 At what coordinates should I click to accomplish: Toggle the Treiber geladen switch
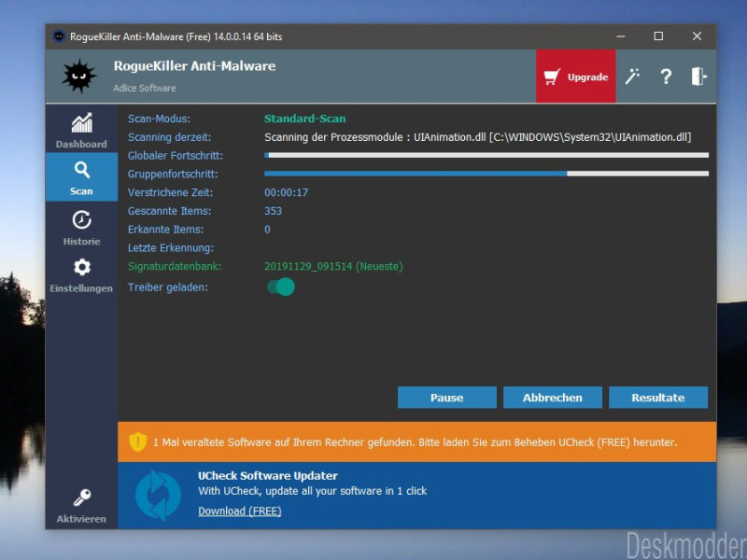[x=281, y=287]
